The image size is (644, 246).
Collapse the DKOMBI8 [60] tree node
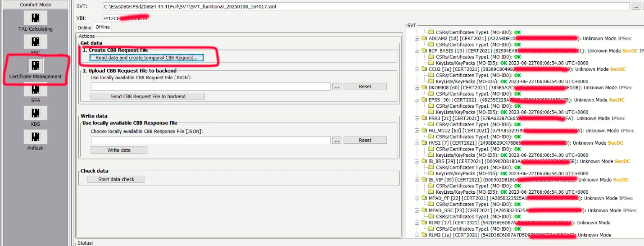coord(417,88)
